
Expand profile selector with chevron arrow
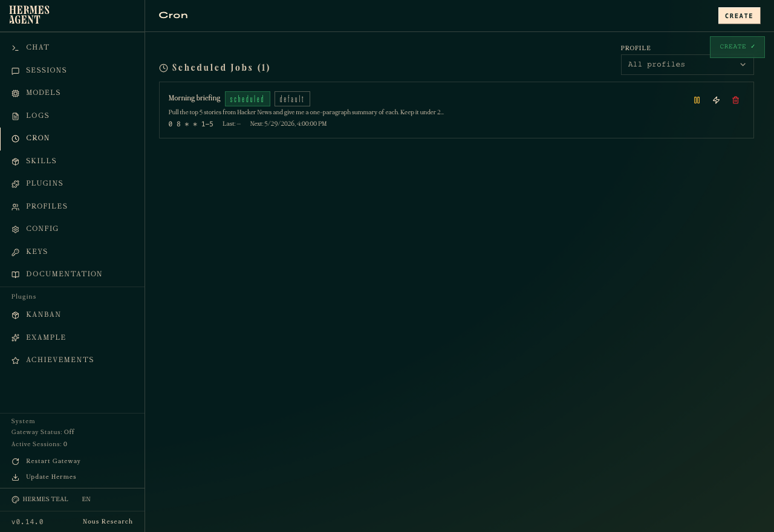coord(743,65)
